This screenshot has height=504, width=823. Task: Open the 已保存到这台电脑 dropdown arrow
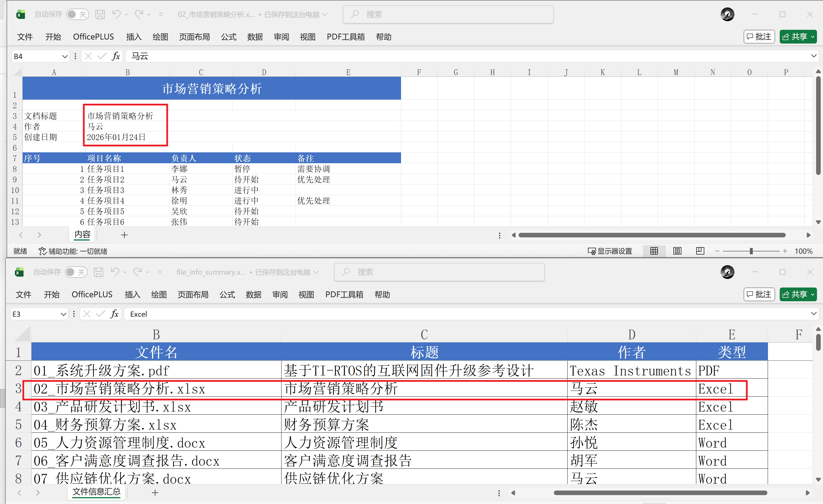325,14
